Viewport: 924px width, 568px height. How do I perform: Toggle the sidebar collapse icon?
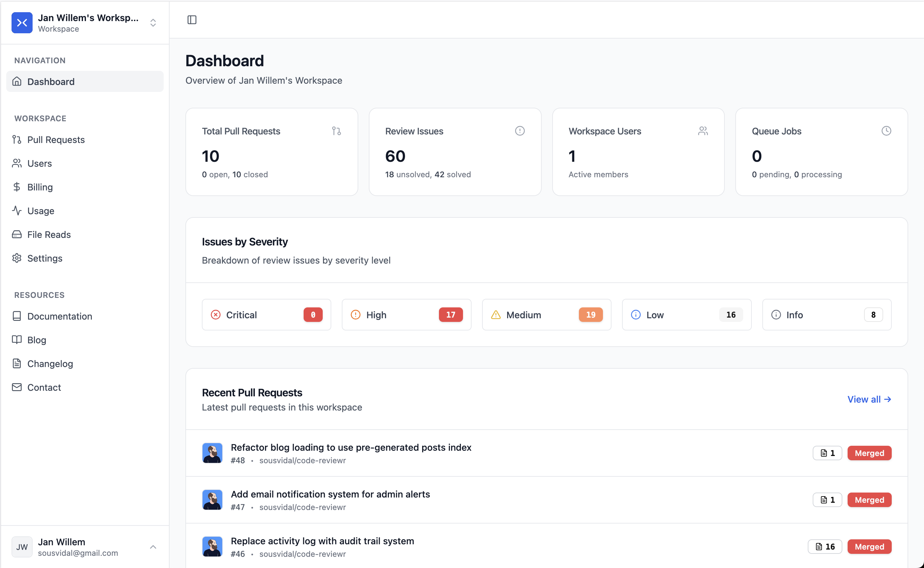point(192,20)
